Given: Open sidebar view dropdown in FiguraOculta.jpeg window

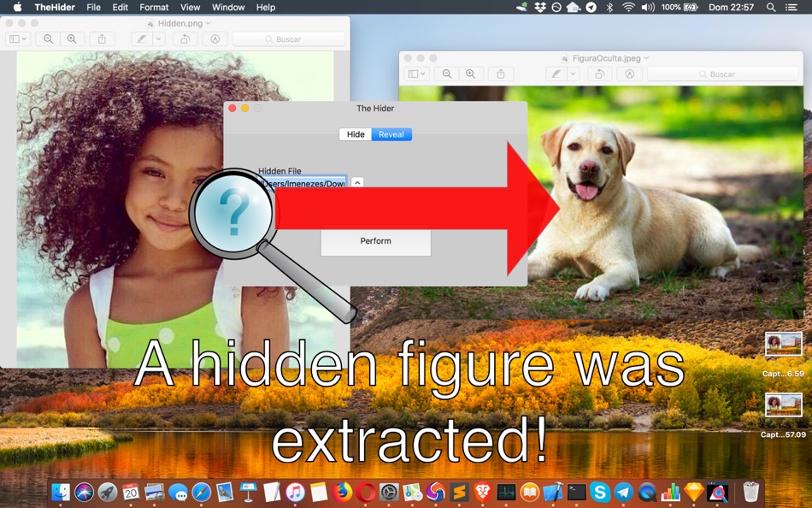Looking at the screenshot, I should pyautogui.click(x=417, y=74).
